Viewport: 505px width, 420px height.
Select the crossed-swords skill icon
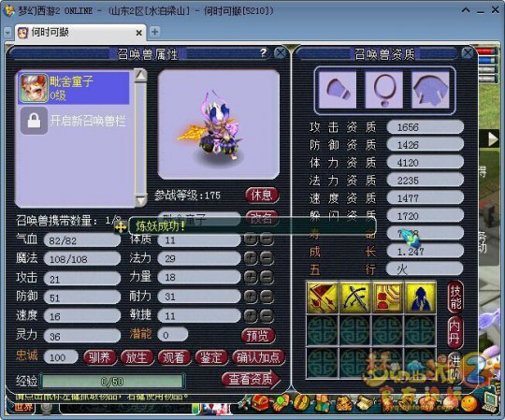355,297
